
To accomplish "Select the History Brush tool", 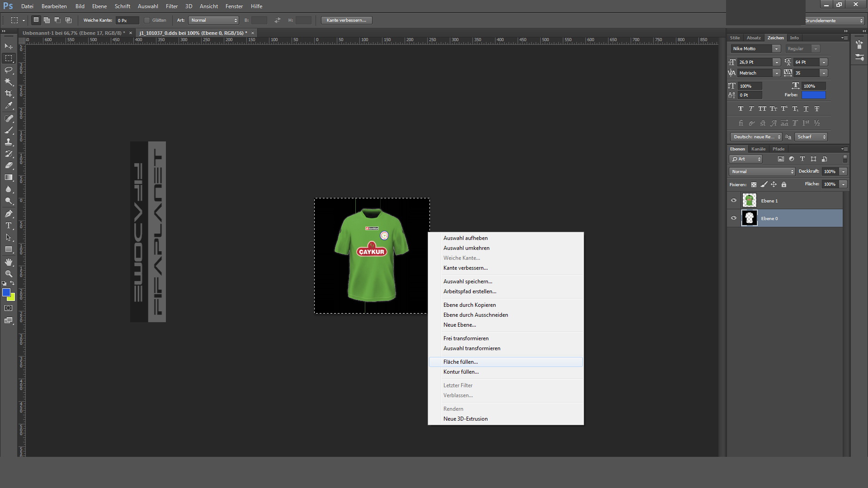I will [x=9, y=154].
